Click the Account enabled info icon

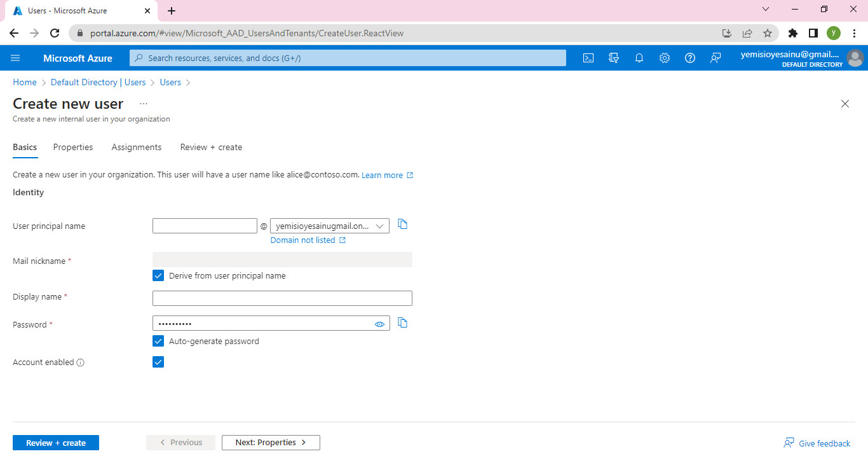click(81, 363)
